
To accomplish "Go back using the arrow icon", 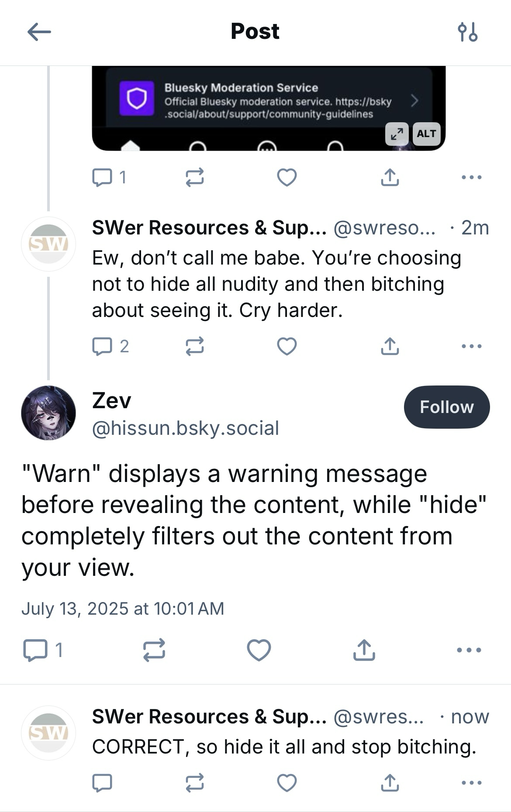I will tap(39, 32).
